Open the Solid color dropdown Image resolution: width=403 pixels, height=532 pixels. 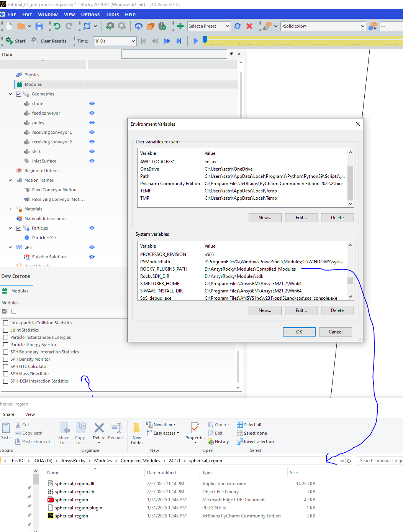[323, 26]
